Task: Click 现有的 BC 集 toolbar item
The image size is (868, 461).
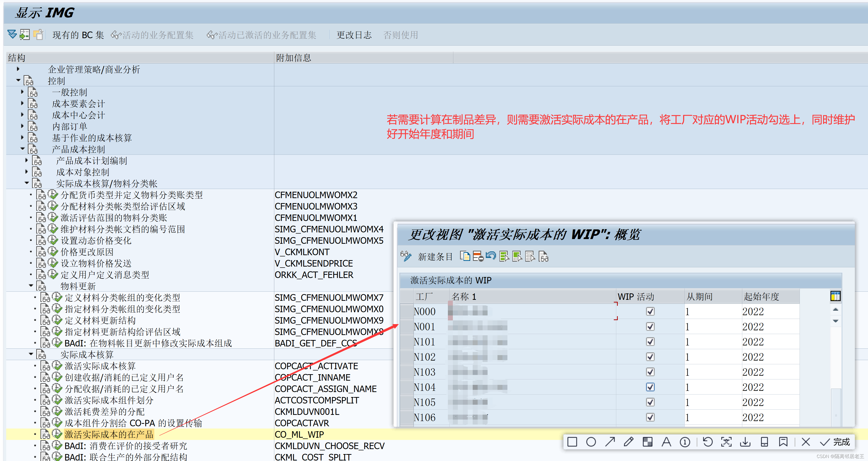Action: [78, 35]
